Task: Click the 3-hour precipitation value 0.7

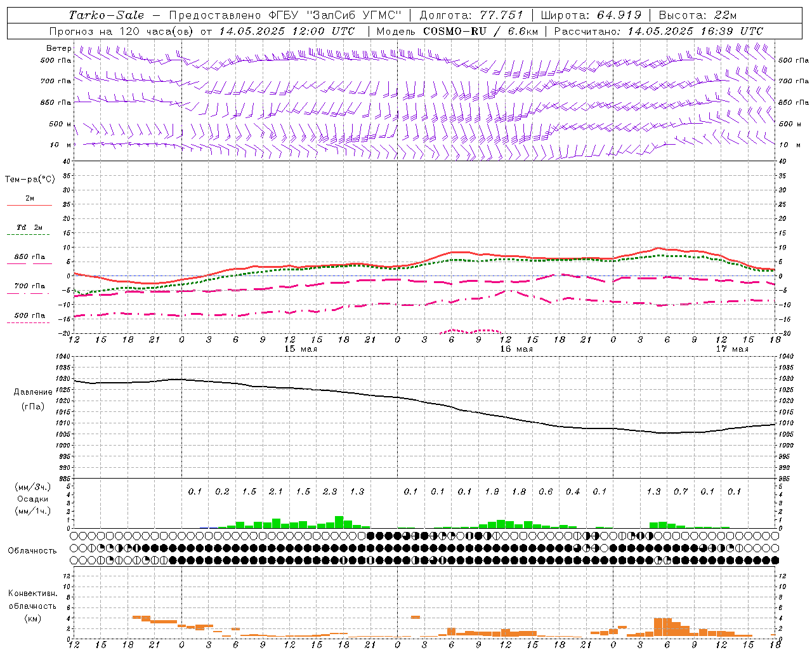Action: coord(681,491)
